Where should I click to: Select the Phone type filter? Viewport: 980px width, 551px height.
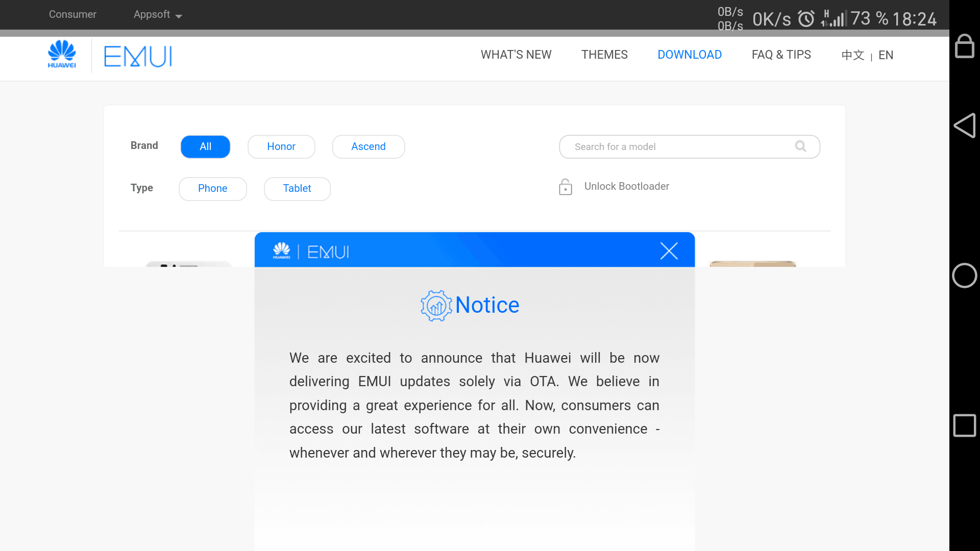(x=213, y=189)
